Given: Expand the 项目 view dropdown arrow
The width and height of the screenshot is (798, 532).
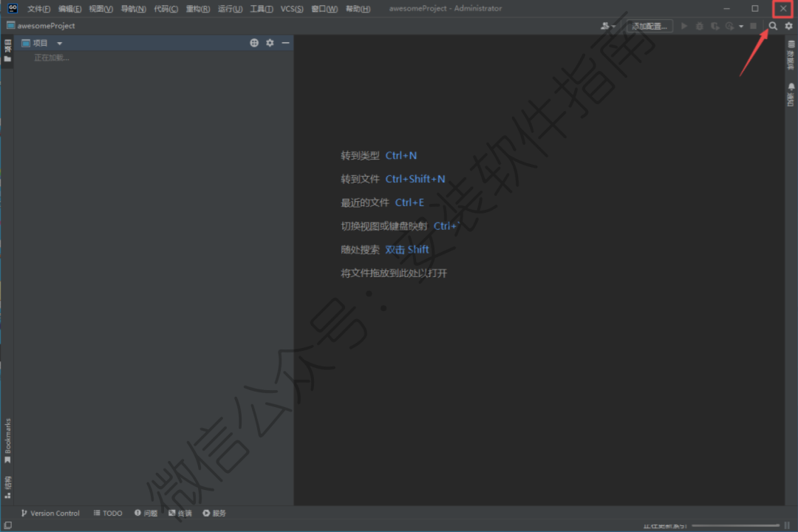Looking at the screenshot, I should 60,44.
